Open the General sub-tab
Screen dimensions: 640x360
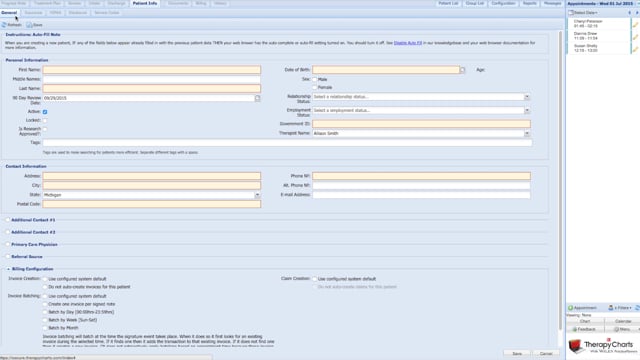pos(9,13)
